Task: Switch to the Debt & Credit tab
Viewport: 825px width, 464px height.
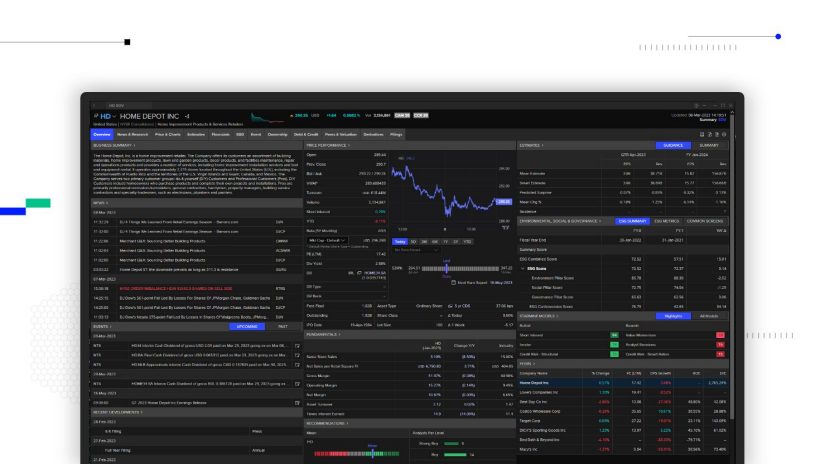Action: [x=306, y=135]
